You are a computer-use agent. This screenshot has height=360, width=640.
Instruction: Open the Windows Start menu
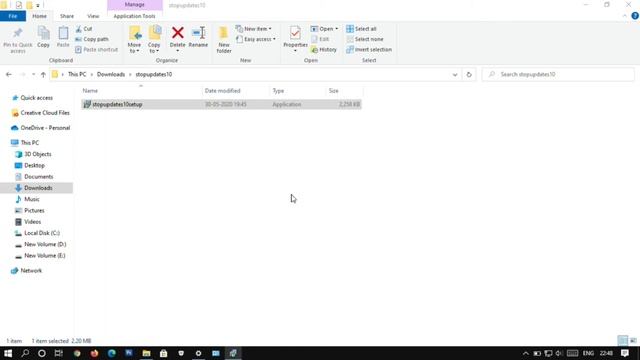click(x=8, y=353)
